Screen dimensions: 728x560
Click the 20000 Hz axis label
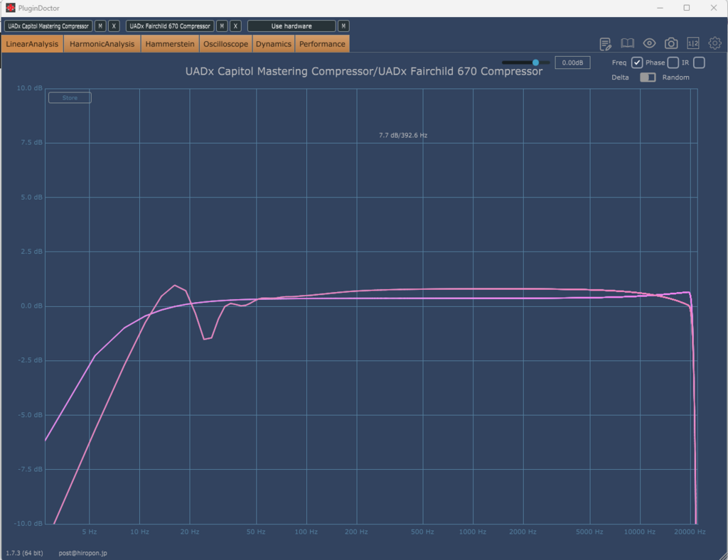coord(690,532)
